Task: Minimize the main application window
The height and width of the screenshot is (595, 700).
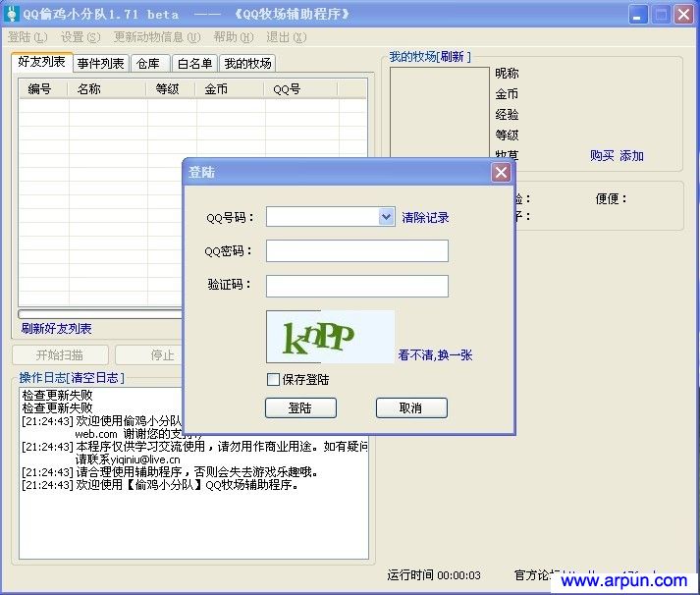Action: 637,15
